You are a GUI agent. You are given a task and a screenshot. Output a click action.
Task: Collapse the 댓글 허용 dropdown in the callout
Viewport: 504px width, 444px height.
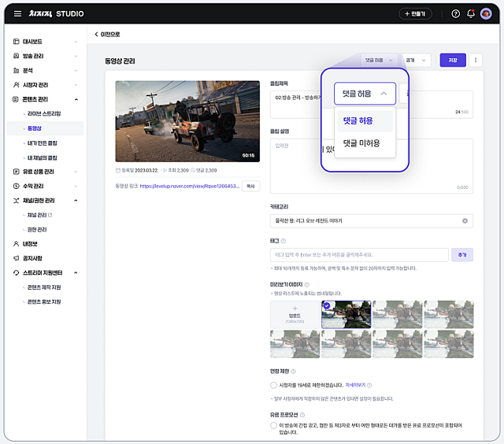pos(364,94)
